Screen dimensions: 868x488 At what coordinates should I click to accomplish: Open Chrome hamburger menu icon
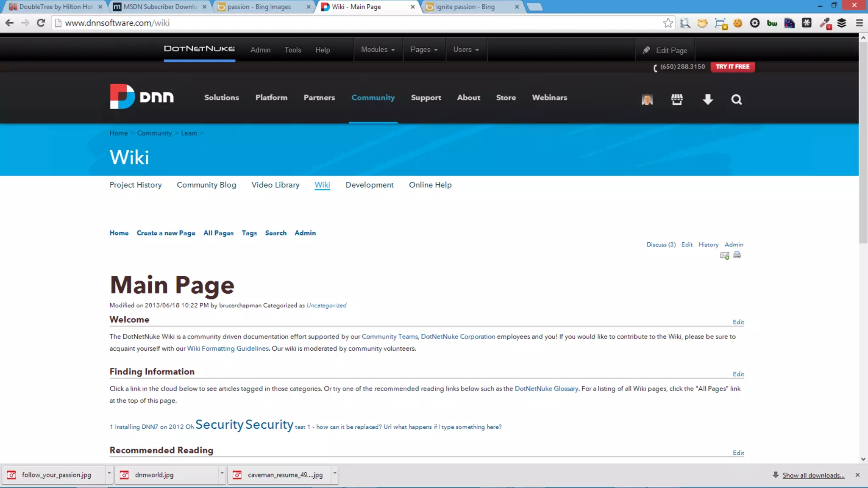859,23
